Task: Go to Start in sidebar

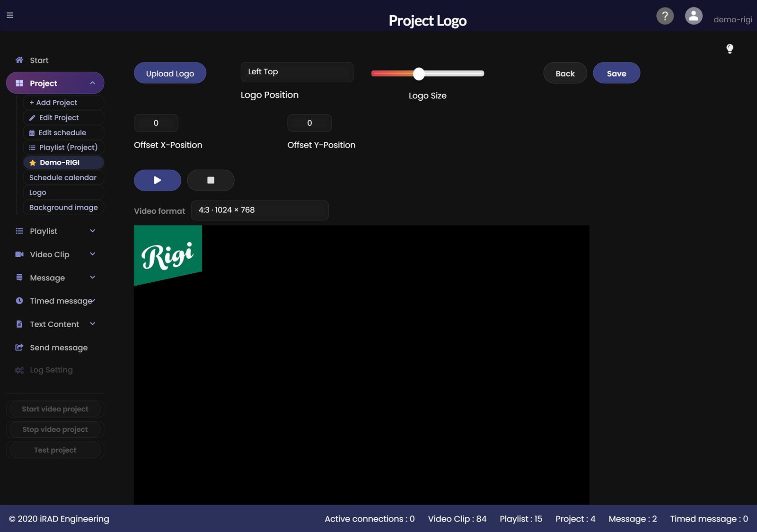Action: tap(39, 60)
